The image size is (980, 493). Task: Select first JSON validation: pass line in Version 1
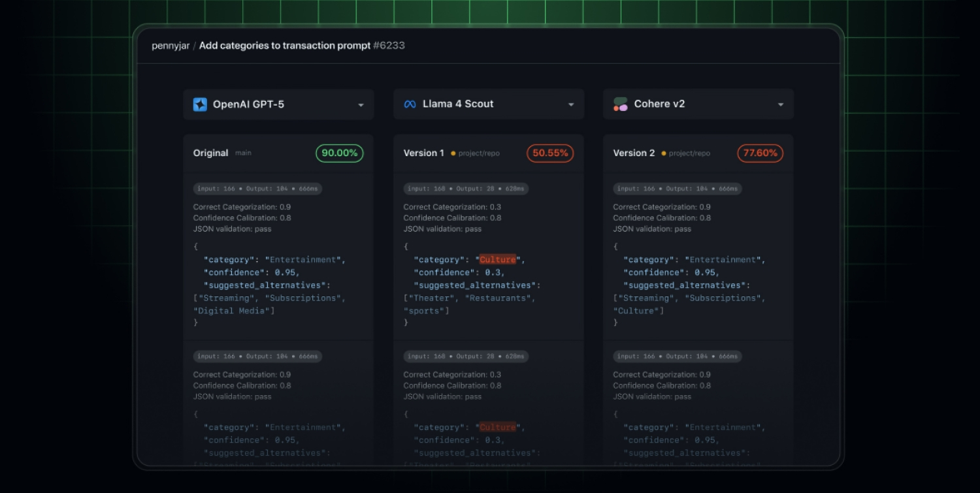(x=442, y=229)
